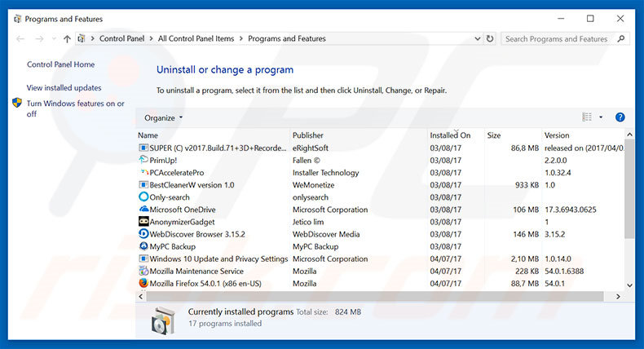644x349 pixels.
Task: Click the AnonymizerGadget program icon
Action: 143,222
